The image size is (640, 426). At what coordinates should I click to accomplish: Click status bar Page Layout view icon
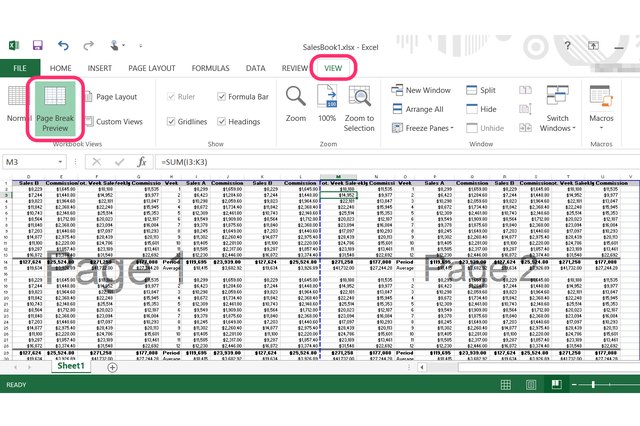pos(531,384)
